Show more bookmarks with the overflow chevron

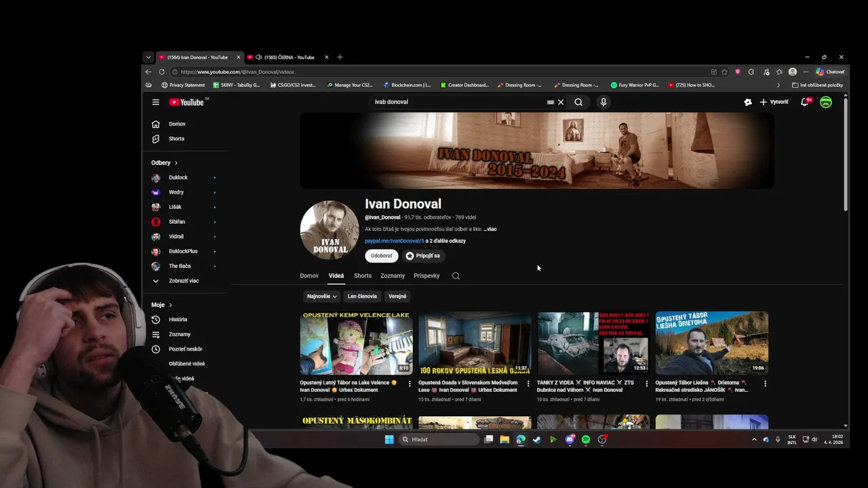pos(778,85)
